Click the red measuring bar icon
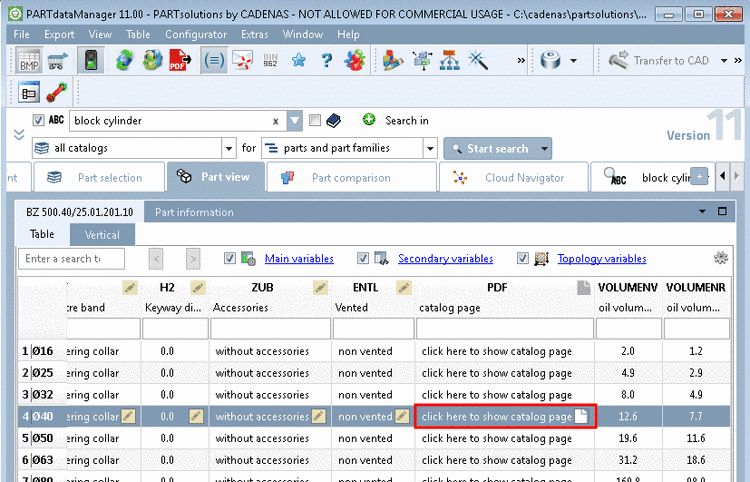750x482 pixels. pyautogui.click(x=57, y=93)
